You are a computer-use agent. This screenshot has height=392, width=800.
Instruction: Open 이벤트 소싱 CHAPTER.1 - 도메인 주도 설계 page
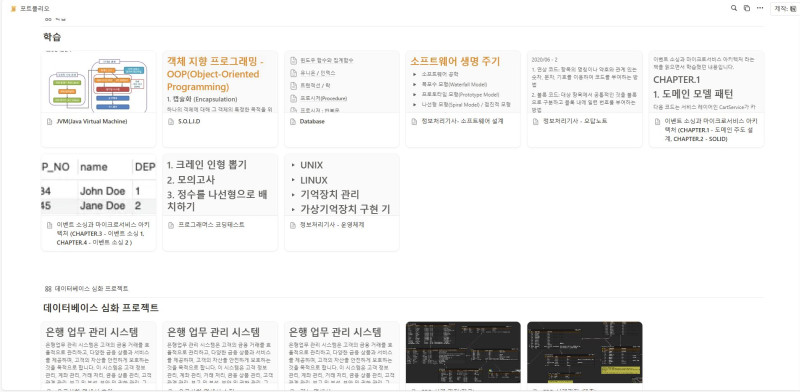pos(711,130)
